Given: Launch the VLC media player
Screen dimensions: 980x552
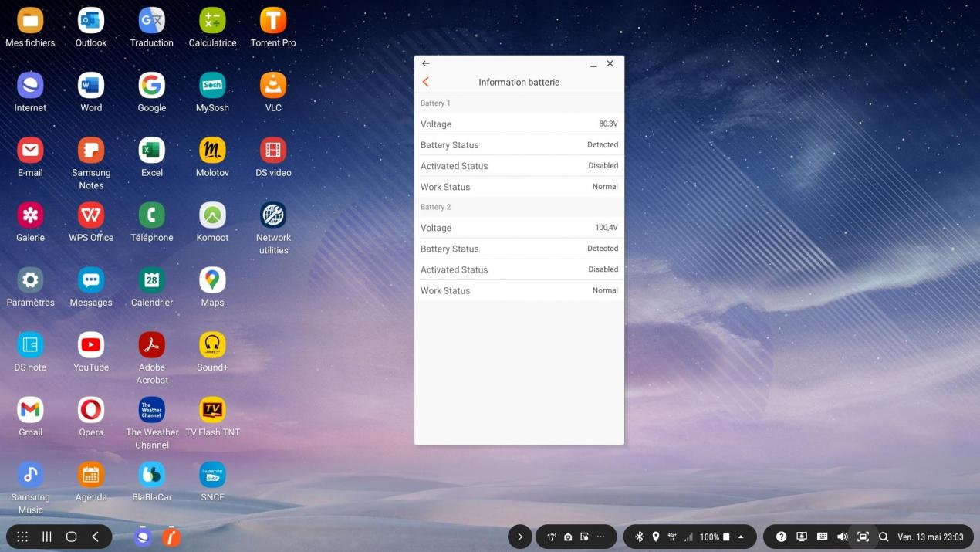Looking at the screenshot, I should [273, 85].
